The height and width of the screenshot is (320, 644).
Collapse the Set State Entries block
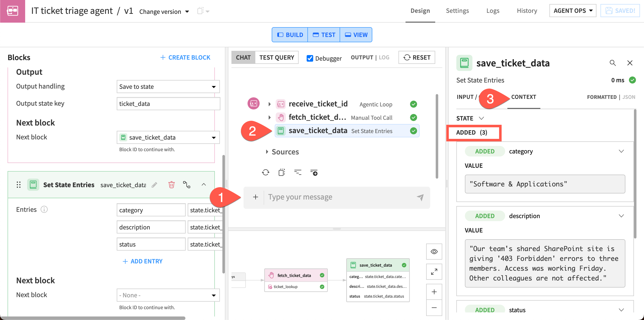(x=204, y=185)
